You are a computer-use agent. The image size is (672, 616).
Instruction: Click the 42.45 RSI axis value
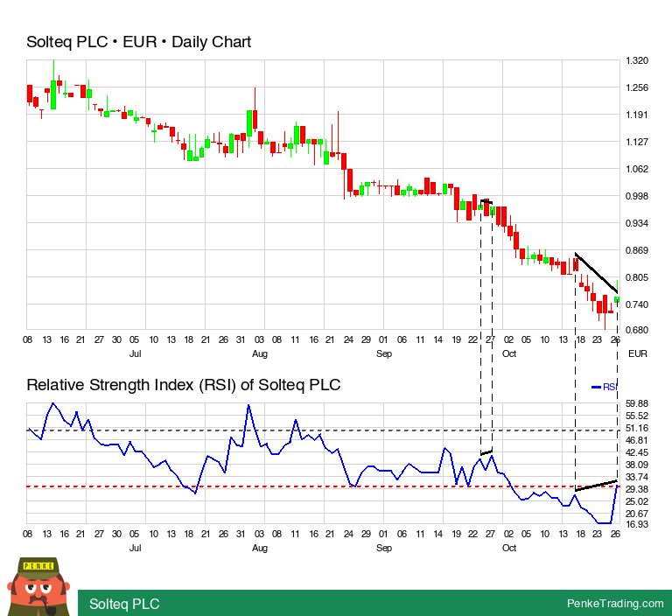(637, 452)
